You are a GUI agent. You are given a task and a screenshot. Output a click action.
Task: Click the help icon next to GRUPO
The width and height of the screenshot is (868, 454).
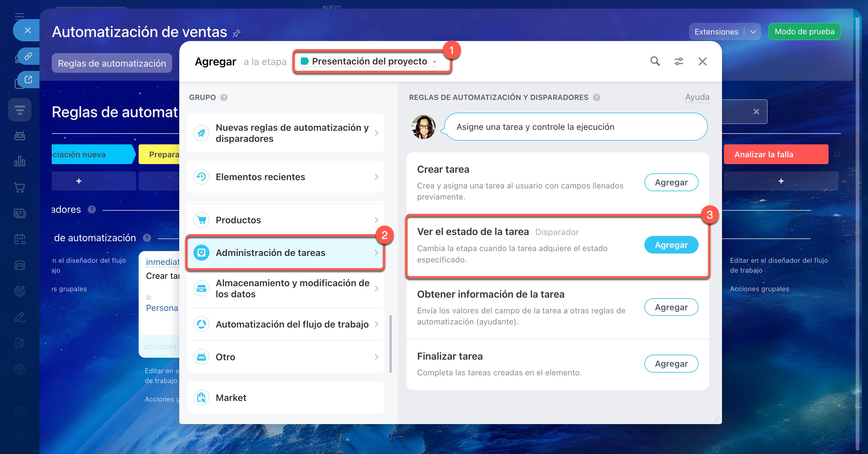224,97
